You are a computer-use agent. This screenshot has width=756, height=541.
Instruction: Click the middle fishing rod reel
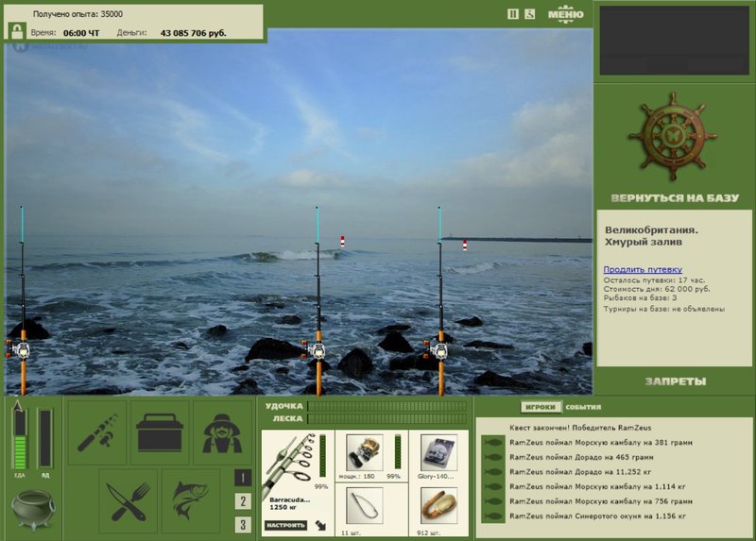pyautogui.click(x=316, y=350)
